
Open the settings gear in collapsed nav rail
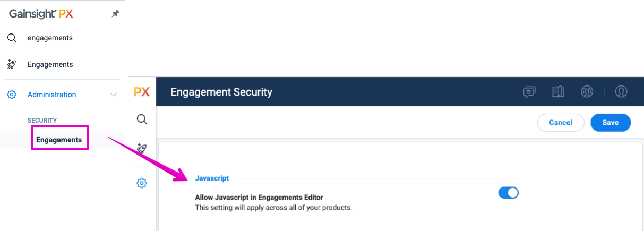pos(142,183)
